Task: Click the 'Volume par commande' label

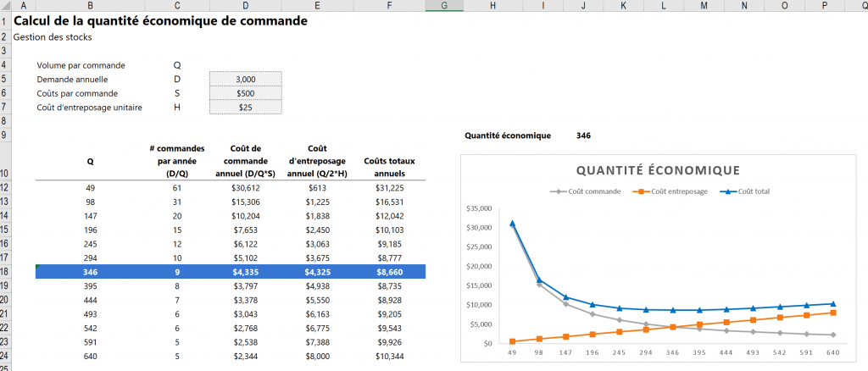Action: pyautogui.click(x=81, y=65)
